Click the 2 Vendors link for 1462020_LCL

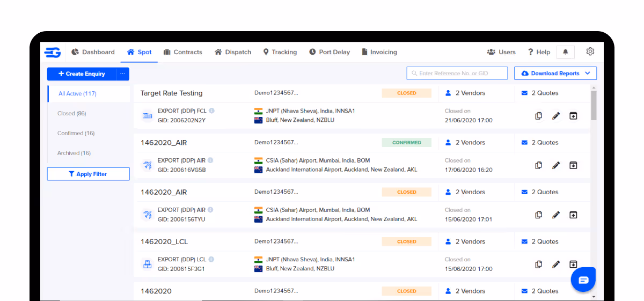[465, 241]
